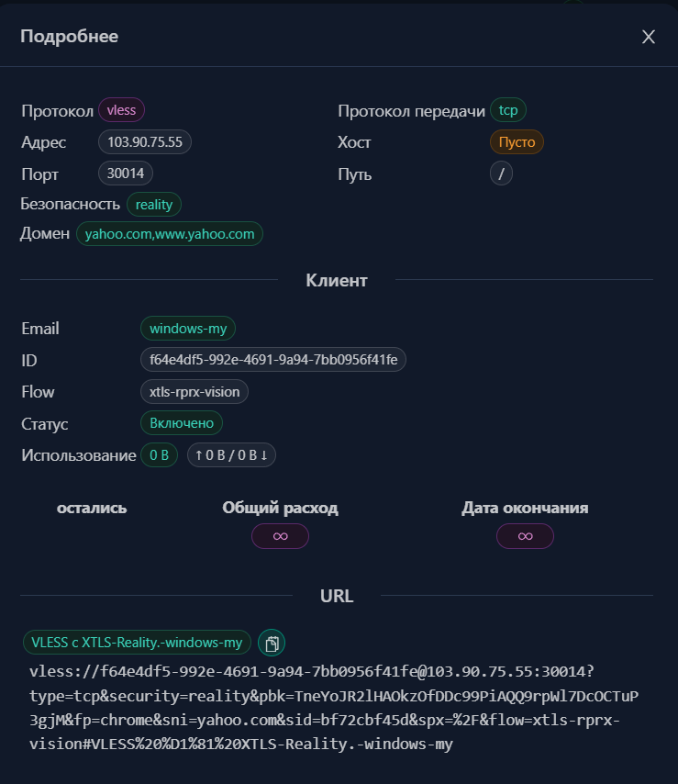Click the slash path tag
The height and width of the screenshot is (784, 678).
[x=501, y=174]
